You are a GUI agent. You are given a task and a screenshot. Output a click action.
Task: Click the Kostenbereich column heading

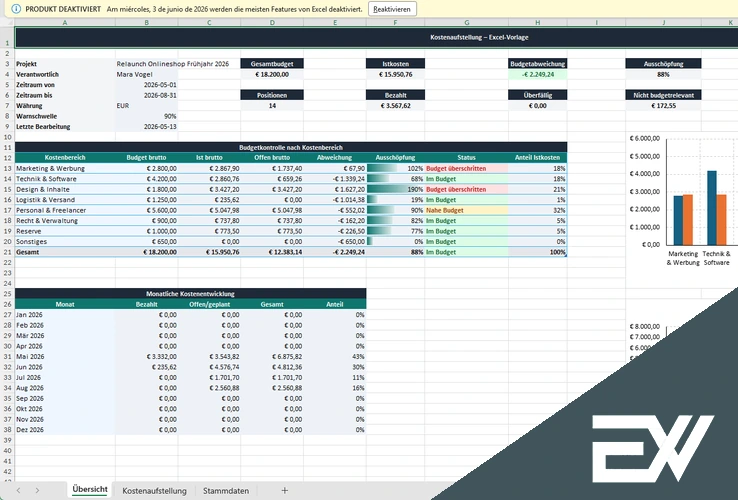(x=65, y=158)
